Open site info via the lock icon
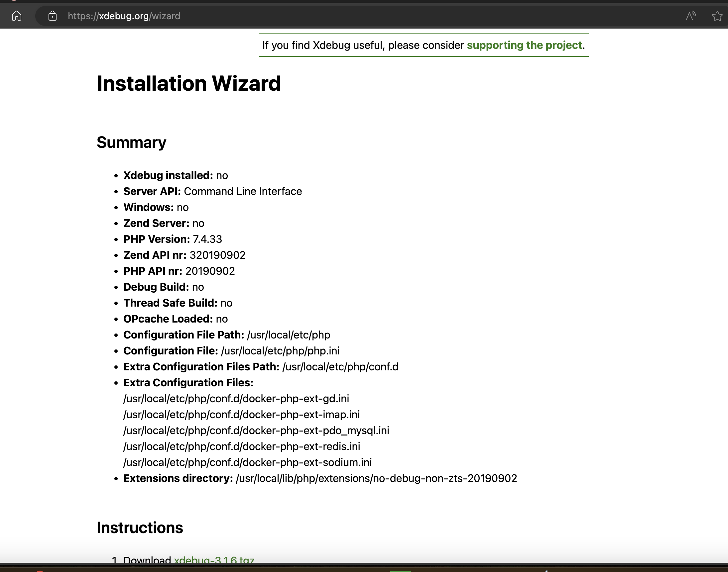The width and height of the screenshot is (728, 572). (52, 16)
